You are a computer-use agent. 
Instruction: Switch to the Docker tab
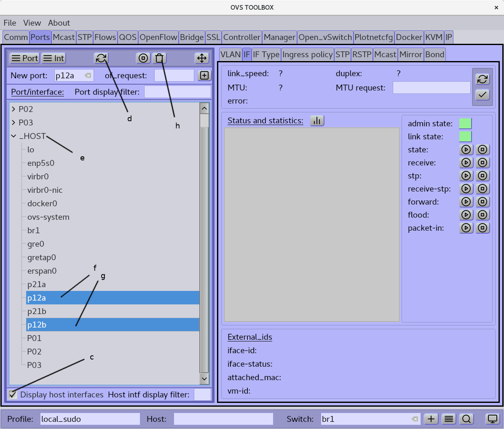409,37
